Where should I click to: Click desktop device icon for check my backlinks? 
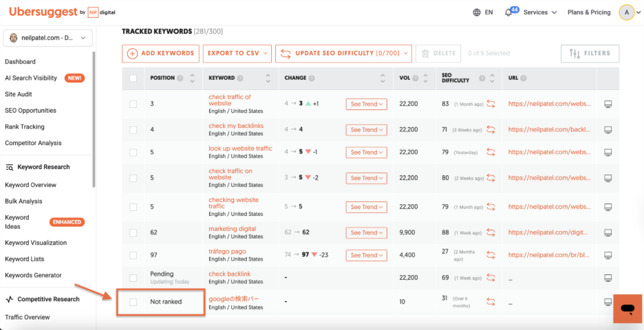click(x=608, y=130)
